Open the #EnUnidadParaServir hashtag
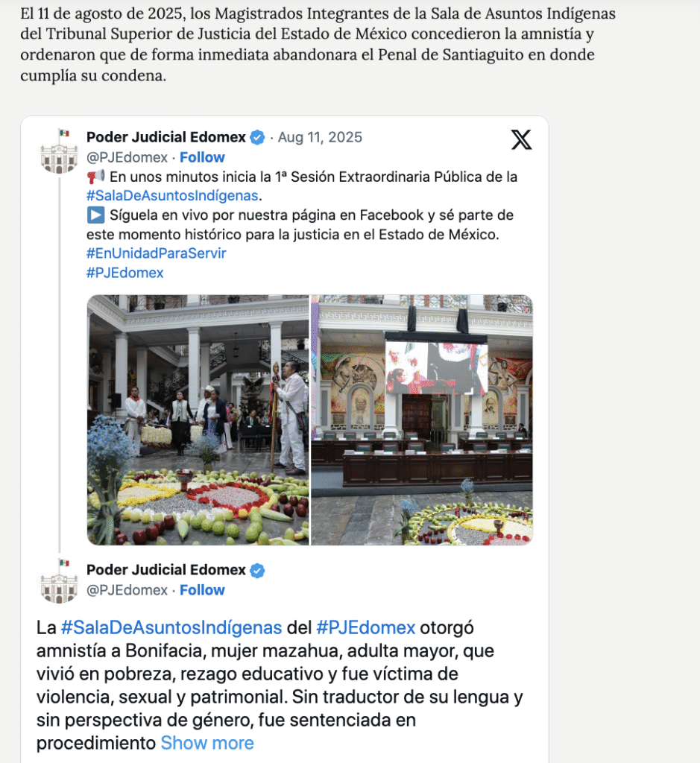 click(x=157, y=253)
